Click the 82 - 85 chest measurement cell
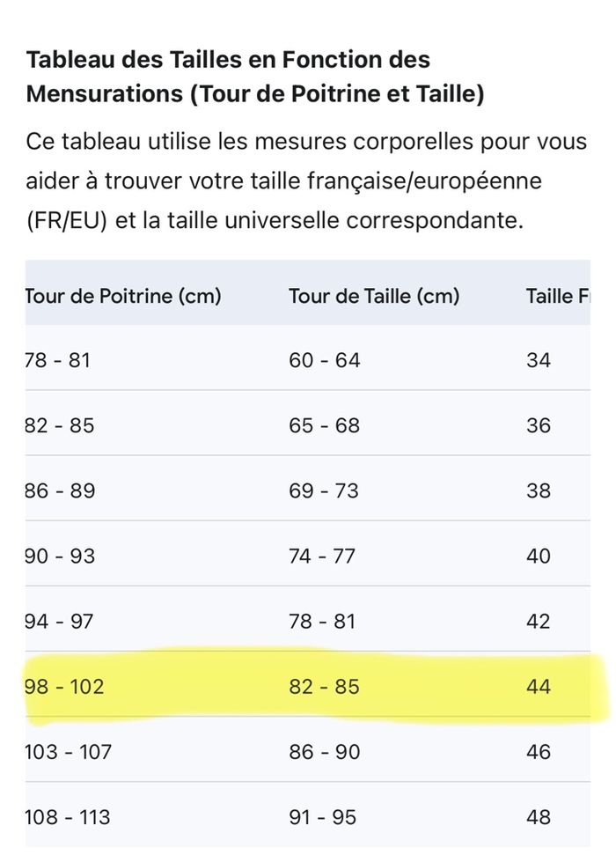 [x=60, y=425]
